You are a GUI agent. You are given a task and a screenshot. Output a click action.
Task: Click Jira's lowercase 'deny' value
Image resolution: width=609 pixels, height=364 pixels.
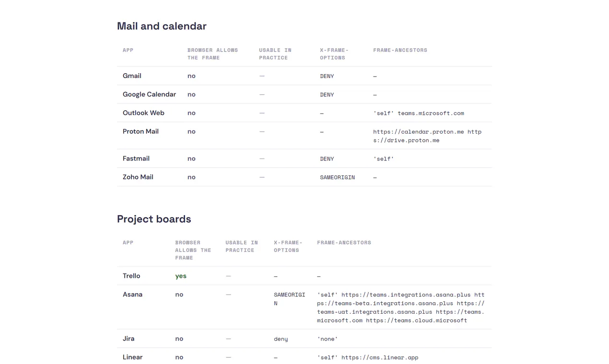point(281,339)
